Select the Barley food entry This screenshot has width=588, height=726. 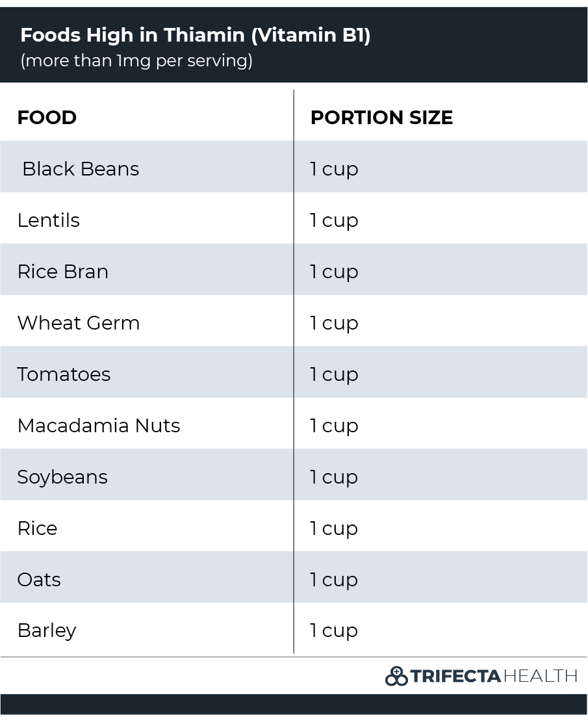tap(47, 630)
